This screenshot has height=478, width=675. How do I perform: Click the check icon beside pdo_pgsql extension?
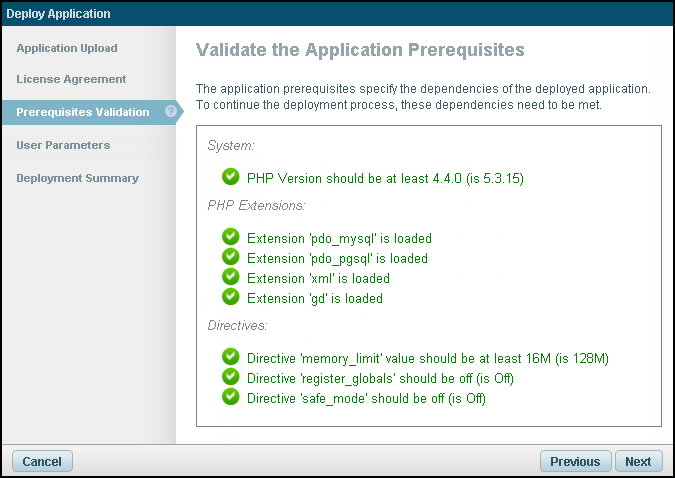[x=231, y=257]
